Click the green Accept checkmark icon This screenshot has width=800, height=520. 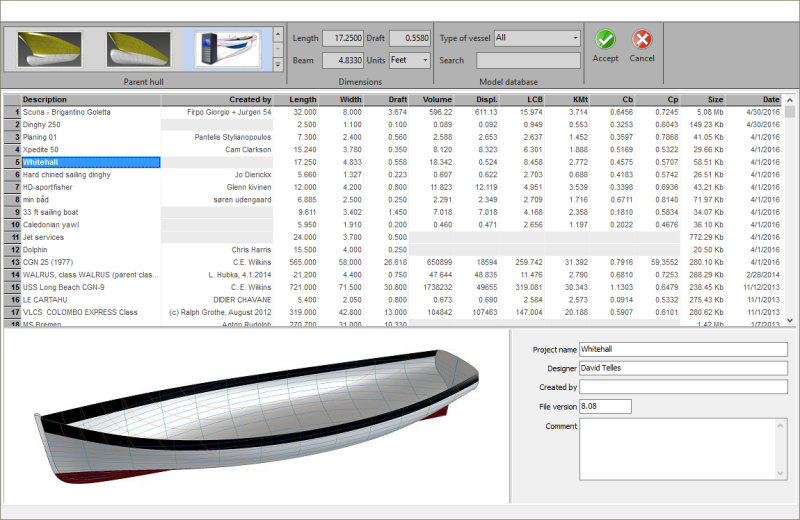pos(605,40)
